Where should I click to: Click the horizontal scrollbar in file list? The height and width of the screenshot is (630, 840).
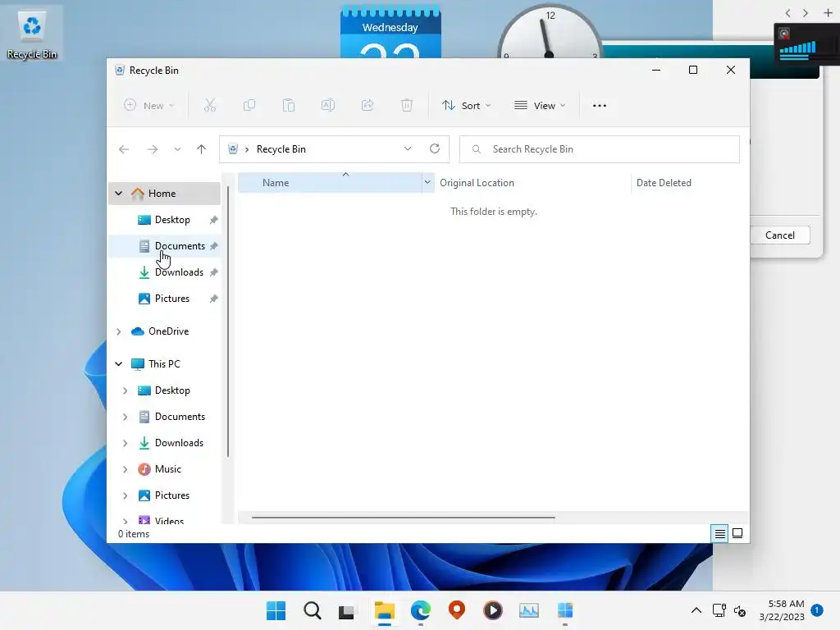click(x=403, y=518)
